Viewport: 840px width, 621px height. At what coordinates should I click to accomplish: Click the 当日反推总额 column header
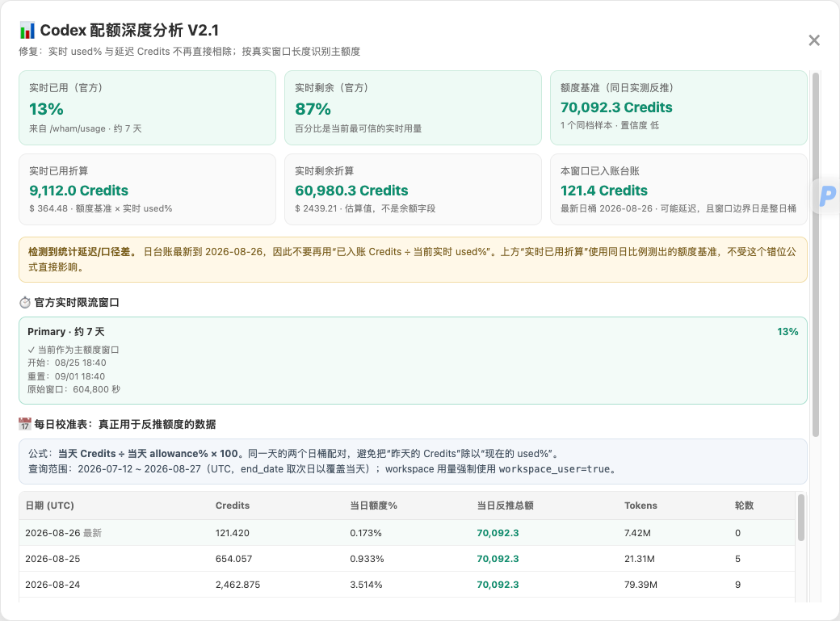505,506
